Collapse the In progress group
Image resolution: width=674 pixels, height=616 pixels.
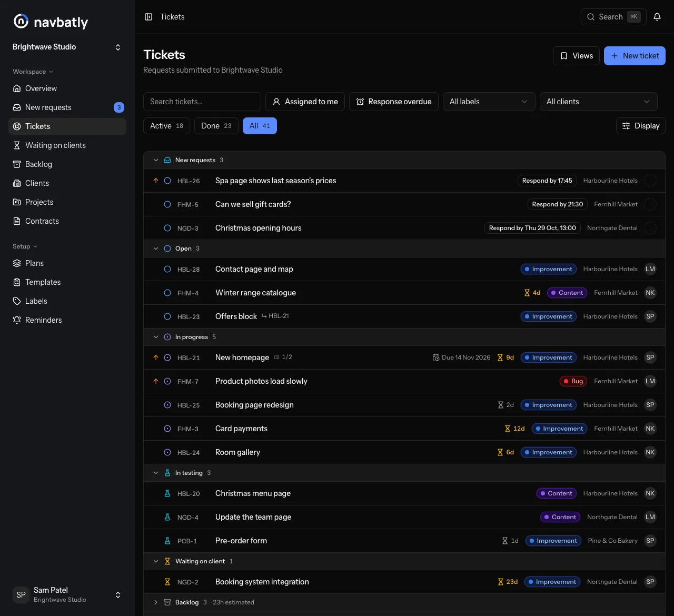[x=156, y=337]
